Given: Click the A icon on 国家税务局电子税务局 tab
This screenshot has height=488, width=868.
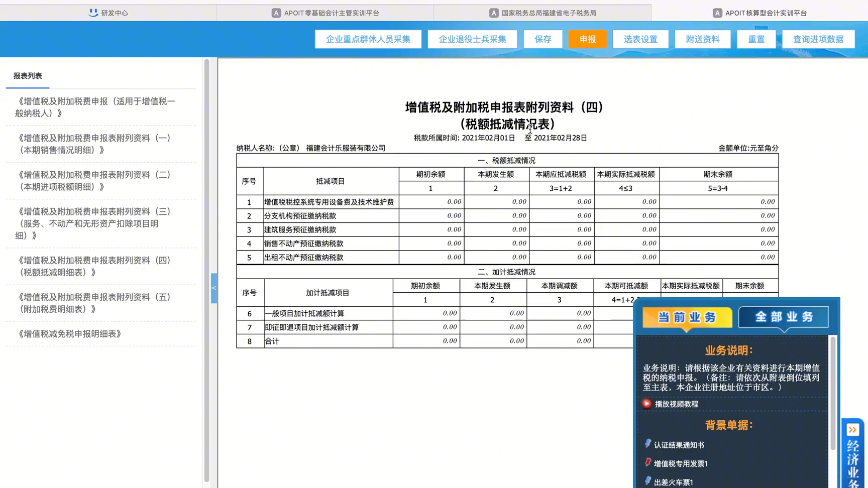Looking at the screenshot, I should click(x=493, y=12).
